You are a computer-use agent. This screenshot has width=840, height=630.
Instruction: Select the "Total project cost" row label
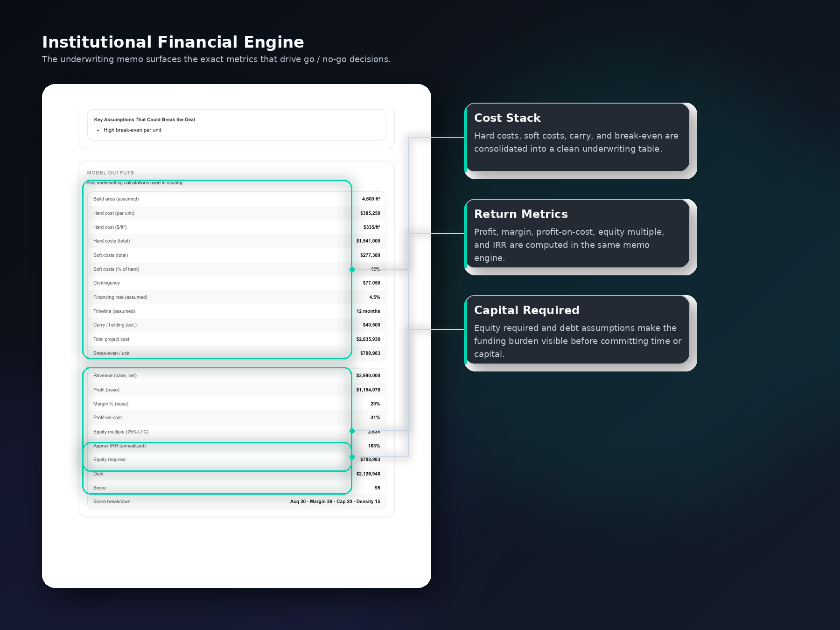click(111, 339)
